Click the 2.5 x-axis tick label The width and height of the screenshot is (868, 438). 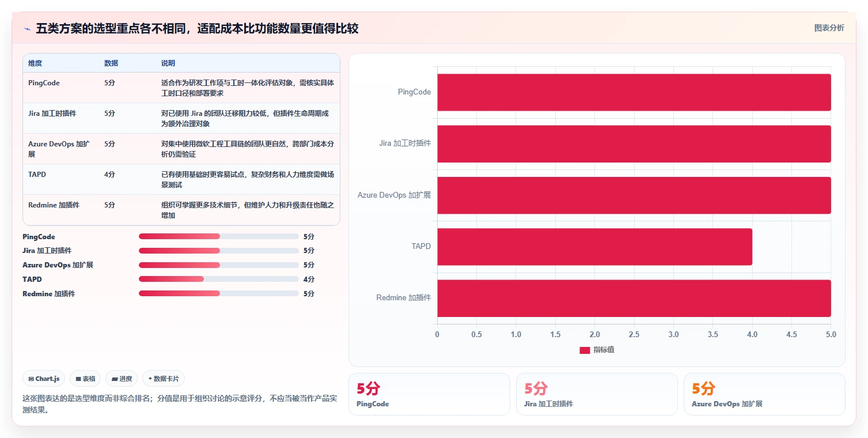click(634, 335)
